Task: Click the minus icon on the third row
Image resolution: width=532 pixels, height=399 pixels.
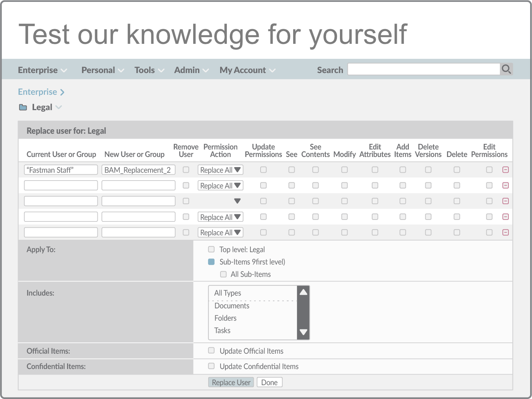Action: pos(505,201)
